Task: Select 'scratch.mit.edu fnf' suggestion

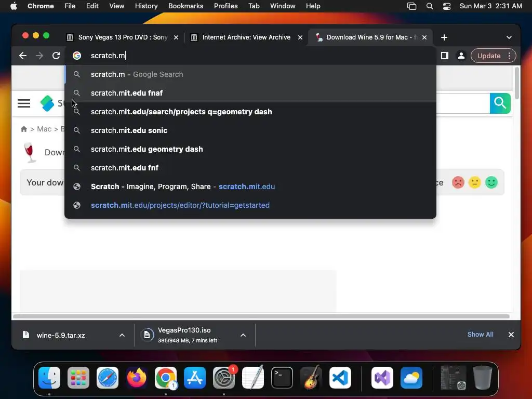Action: [x=250, y=168]
